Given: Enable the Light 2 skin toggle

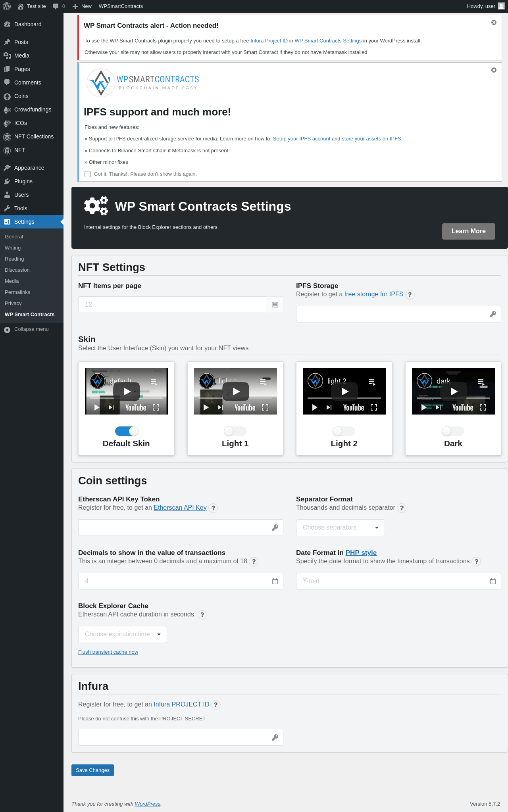Looking at the screenshot, I should (x=344, y=431).
